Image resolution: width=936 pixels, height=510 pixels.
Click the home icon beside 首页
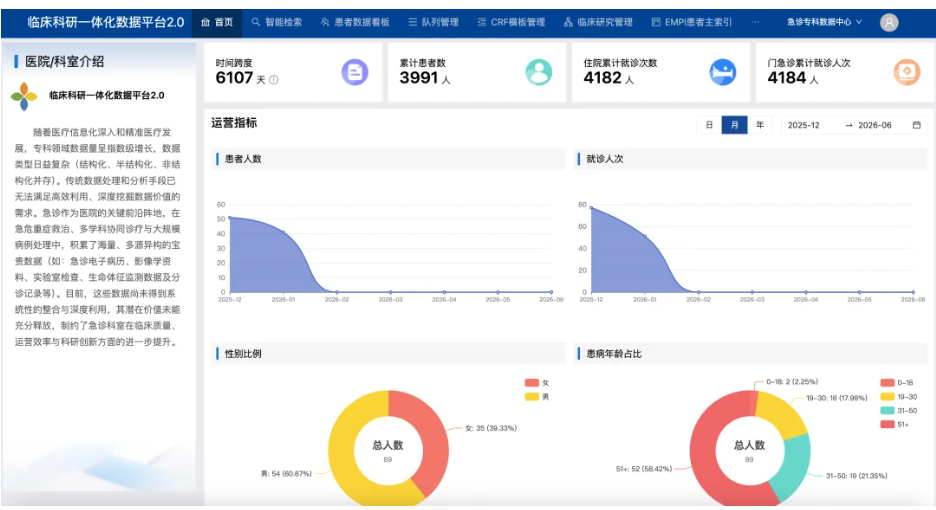[205, 22]
